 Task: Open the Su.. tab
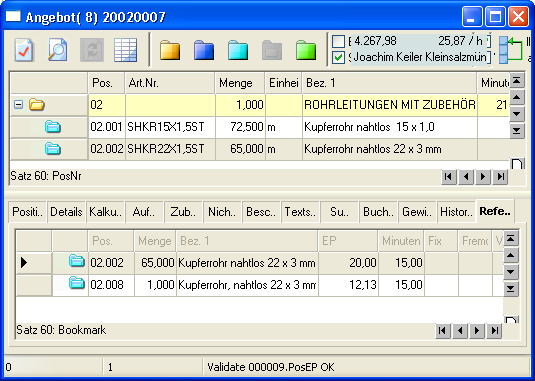pyautogui.click(x=339, y=212)
